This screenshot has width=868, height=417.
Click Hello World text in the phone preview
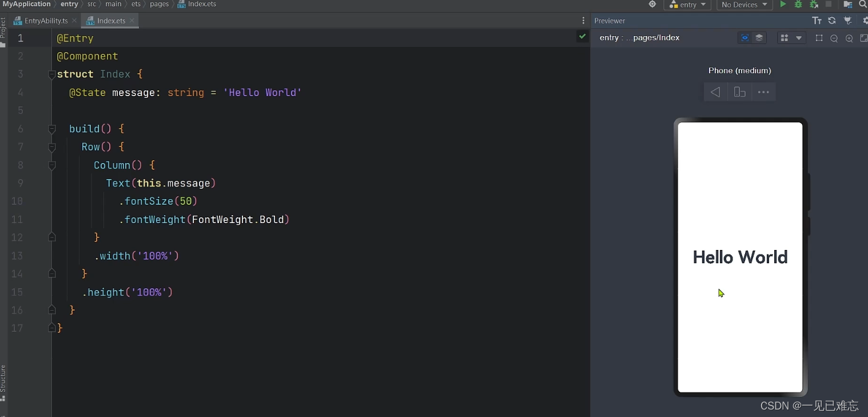[x=740, y=257]
